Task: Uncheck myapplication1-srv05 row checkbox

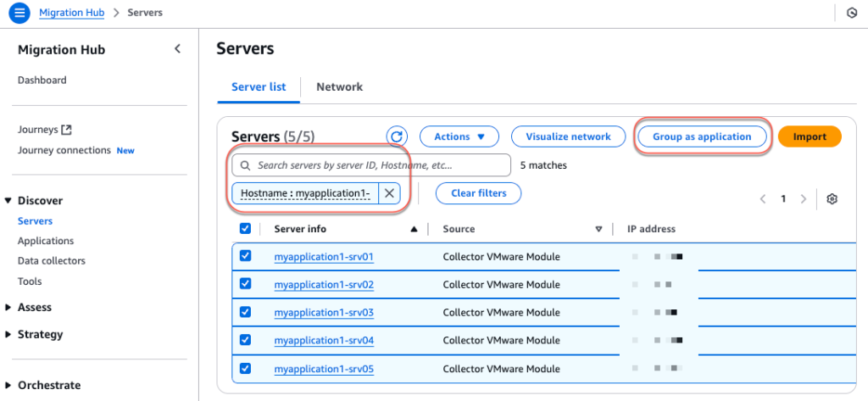Action: [245, 368]
